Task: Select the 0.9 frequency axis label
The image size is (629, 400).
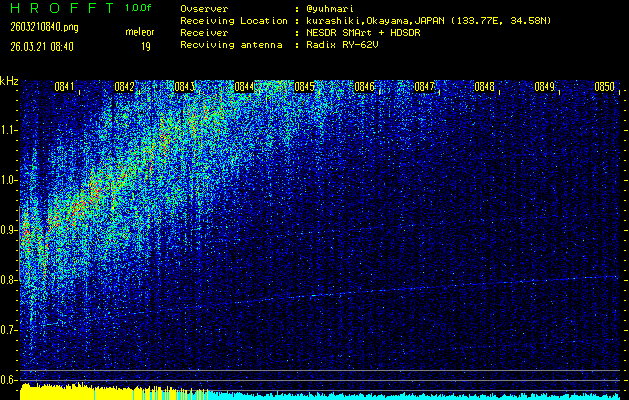Action: pos(9,230)
